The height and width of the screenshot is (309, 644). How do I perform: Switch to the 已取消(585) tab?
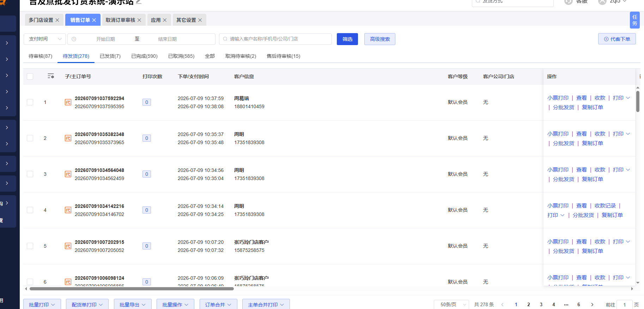click(181, 56)
